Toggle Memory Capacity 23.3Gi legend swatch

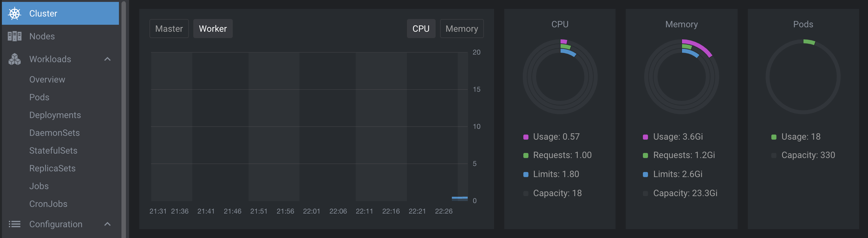(x=645, y=193)
